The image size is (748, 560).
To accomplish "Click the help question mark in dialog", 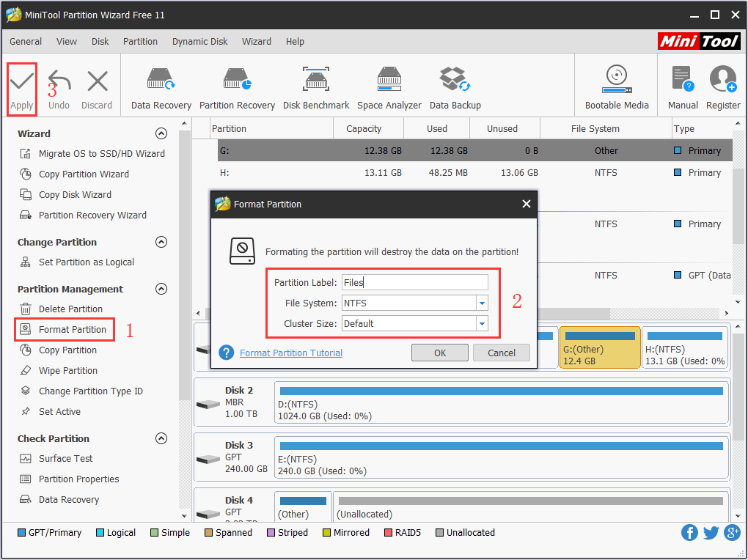I will click(x=226, y=353).
